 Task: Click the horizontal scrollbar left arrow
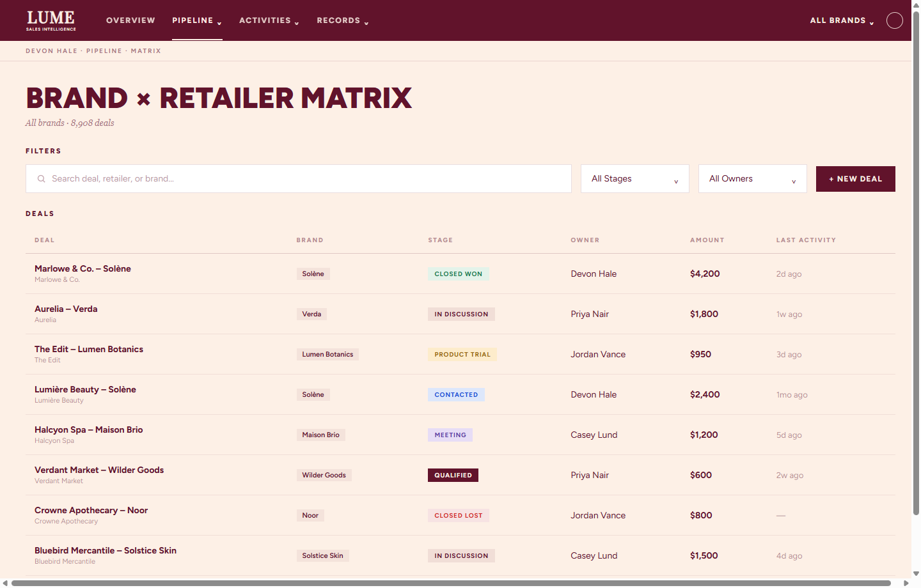5,583
